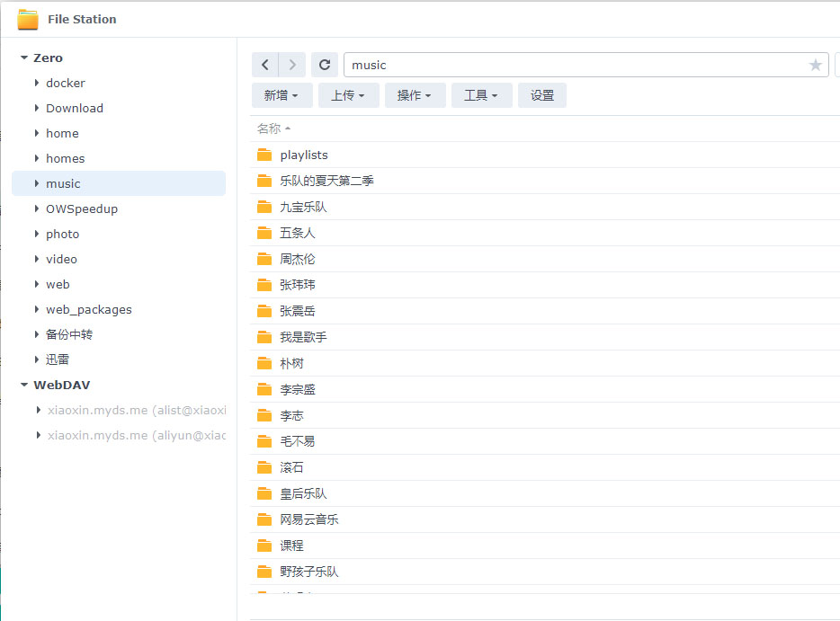
Task: Click the forward navigation arrow
Action: [x=292, y=65]
